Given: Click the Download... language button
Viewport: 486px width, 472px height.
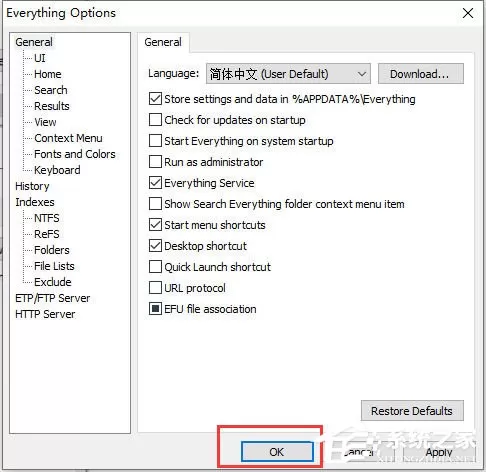Looking at the screenshot, I should [x=420, y=74].
